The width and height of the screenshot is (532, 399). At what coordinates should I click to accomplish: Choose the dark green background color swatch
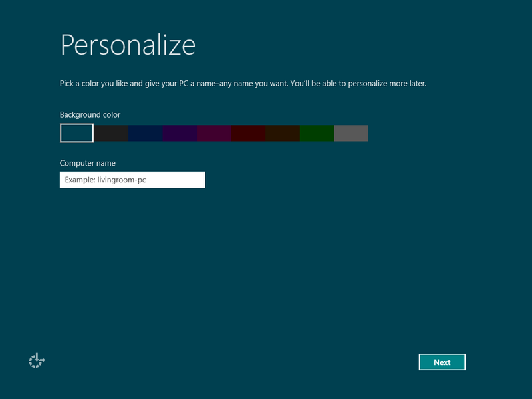[x=317, y=133]
